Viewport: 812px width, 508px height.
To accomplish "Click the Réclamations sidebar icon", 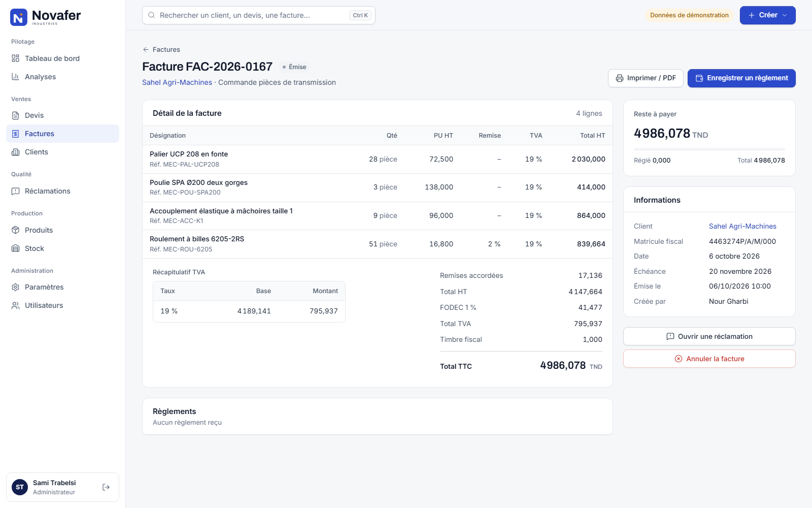I will 16,191.
